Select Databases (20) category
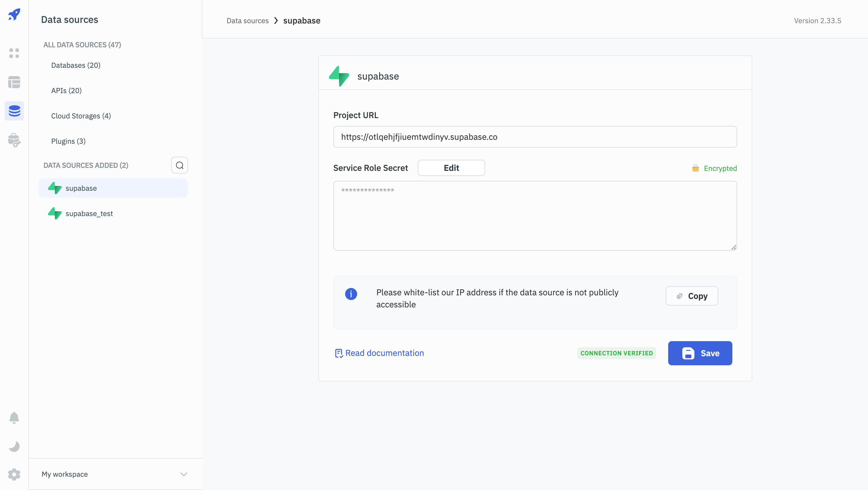 point(76,65)
